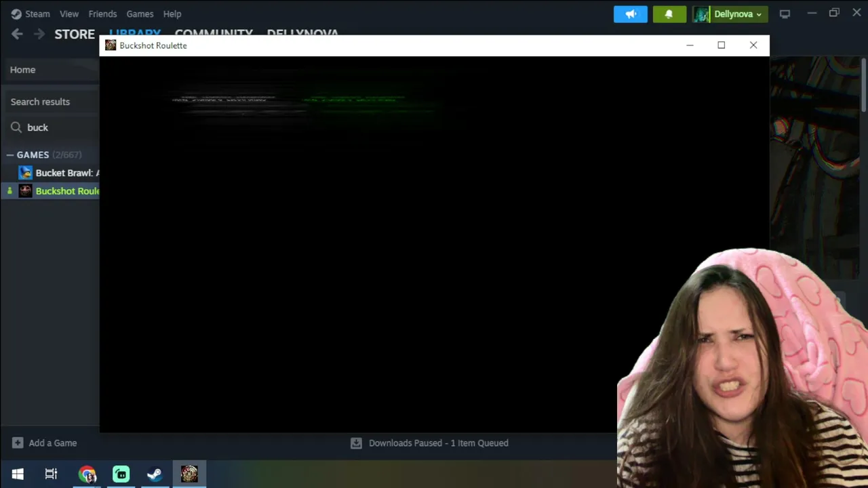Screen dimensions: 868x488
Task: Restore down the Steam window
Action: [834, 13]
